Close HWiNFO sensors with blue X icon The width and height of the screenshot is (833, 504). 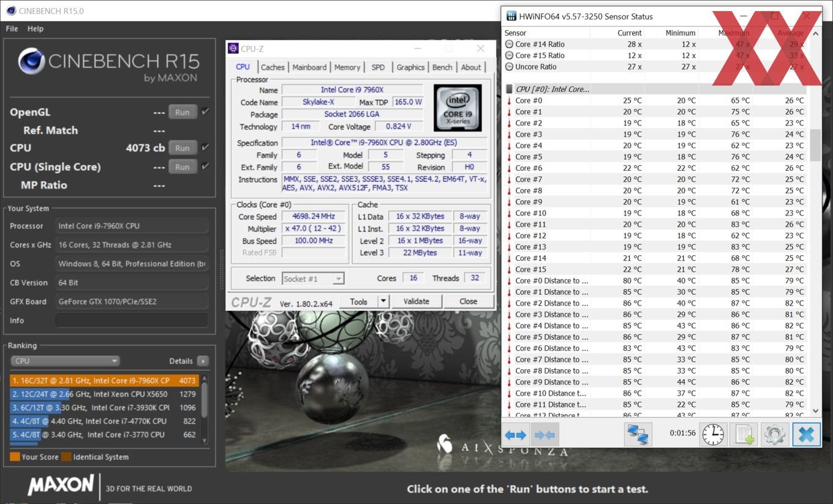click(x=806, y=435)
